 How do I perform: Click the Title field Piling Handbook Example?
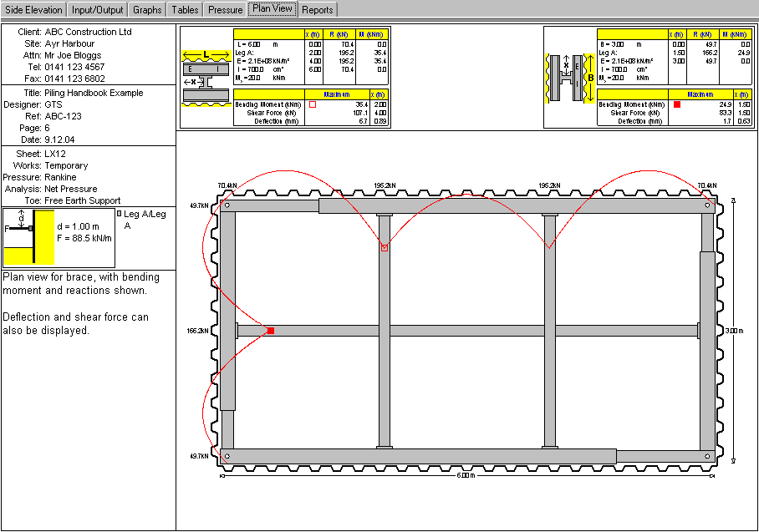(x=94, y=93)
